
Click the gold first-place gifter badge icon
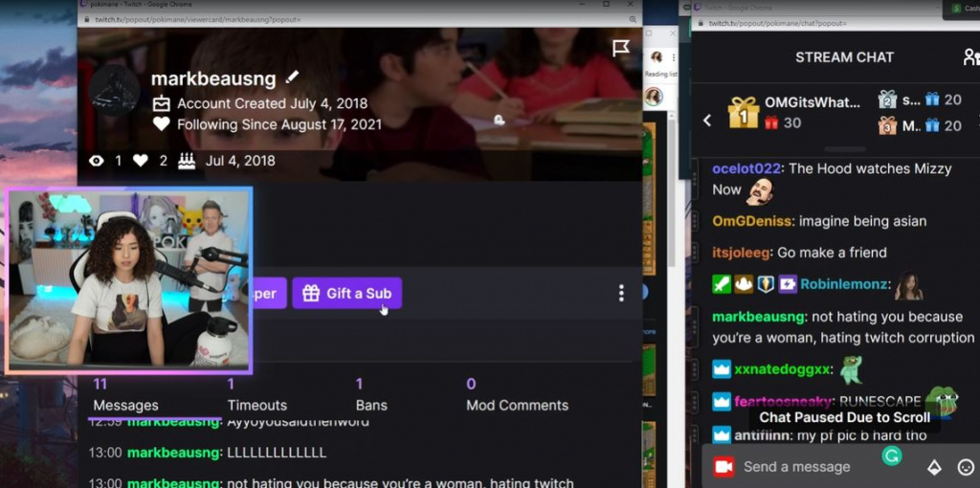tap(743, 112)
